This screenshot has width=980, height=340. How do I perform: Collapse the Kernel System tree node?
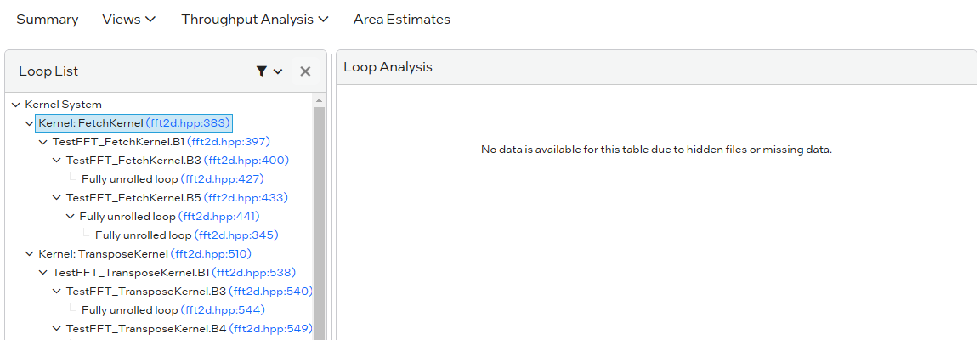click(16, 105)
